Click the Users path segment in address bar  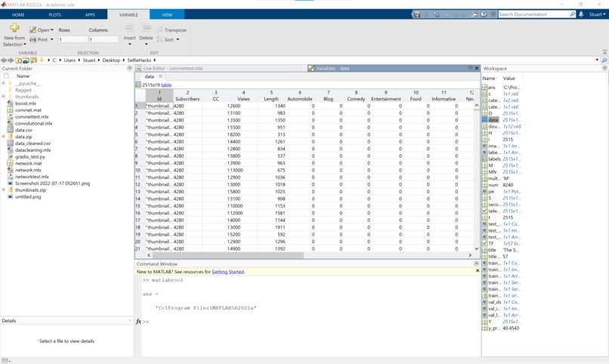pyautogui.click(x=70, y=60)
